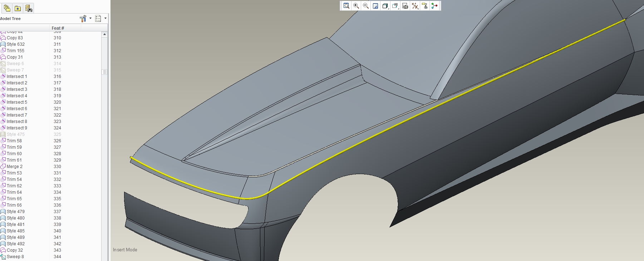The height and width of the screenshot is (261, 644).
Task: Click the Zoom Out magnifier icon
Action: (366, 6)
